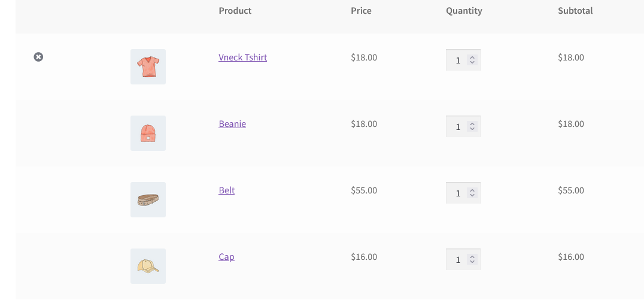Open the Belt product link
This screenshot has height=300, width=644.
[226, 190]
